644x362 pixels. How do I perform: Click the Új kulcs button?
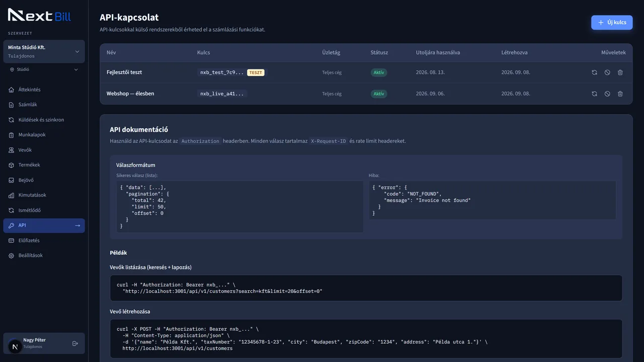coord(612,22)
